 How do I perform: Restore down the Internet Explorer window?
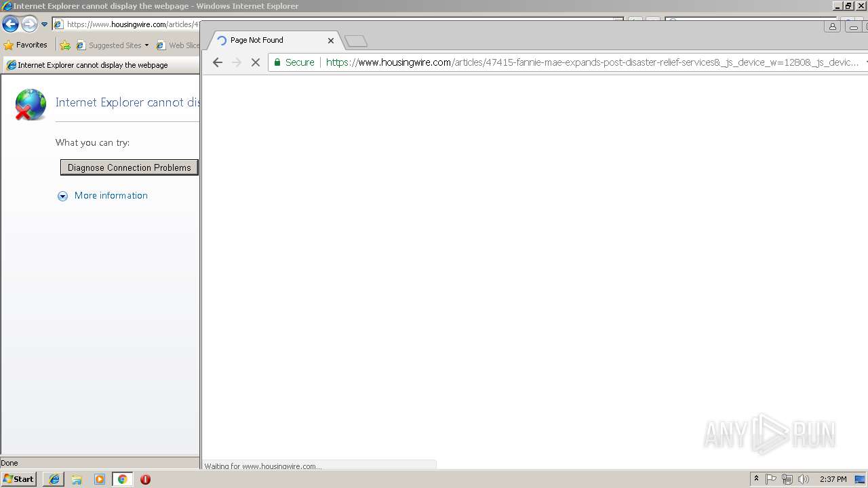848,5
